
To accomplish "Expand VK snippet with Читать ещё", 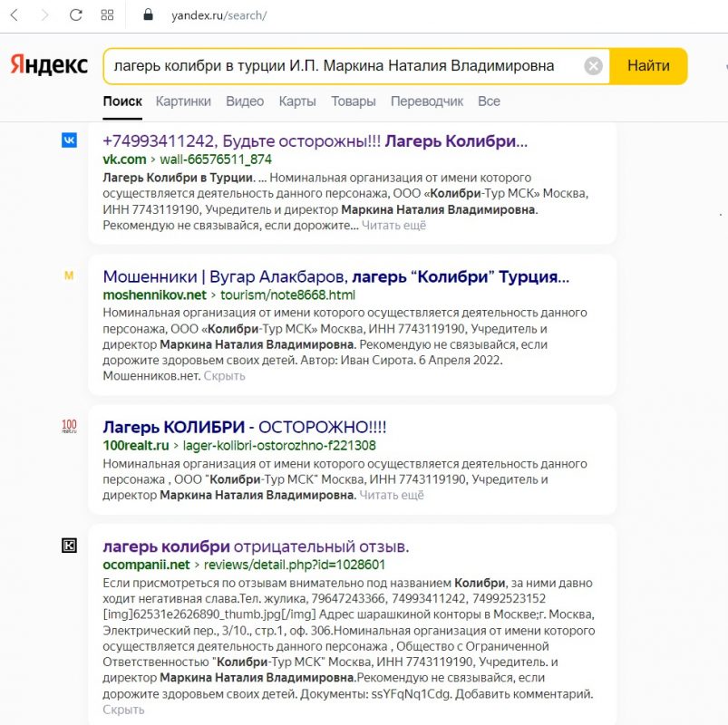I will [393, 225].
